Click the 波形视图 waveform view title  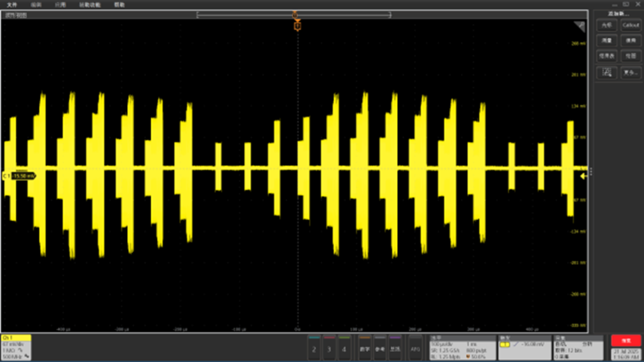[x=16, y=15]
